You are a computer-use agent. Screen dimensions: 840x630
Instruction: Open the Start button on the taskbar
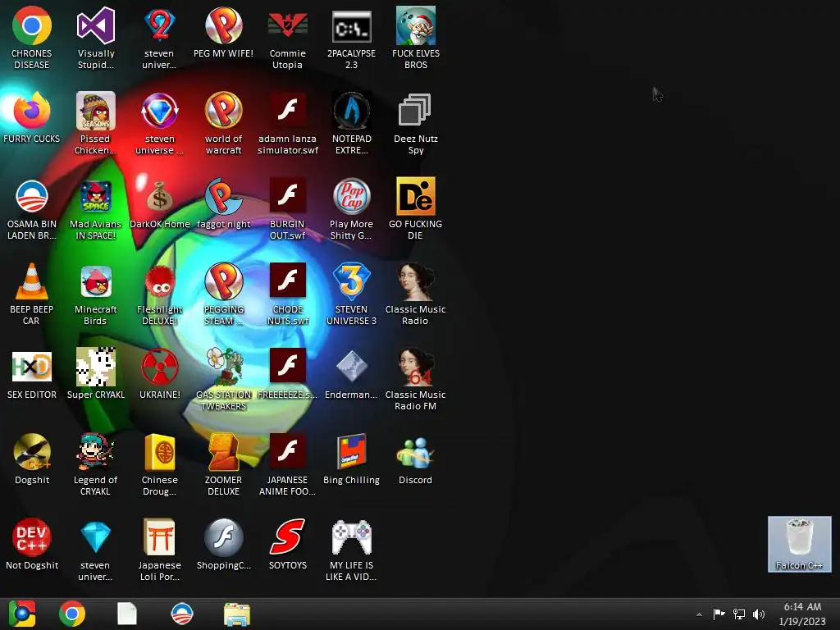22,614
